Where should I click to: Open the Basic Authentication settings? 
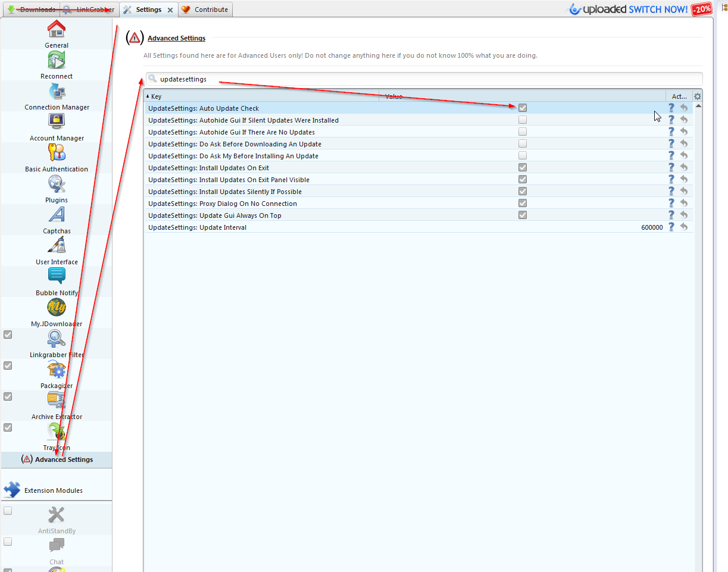click(x=57, y=157)
